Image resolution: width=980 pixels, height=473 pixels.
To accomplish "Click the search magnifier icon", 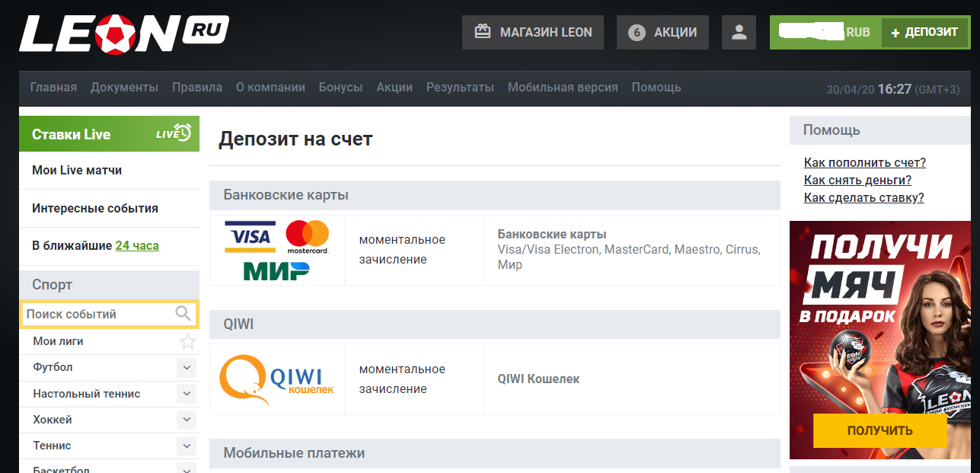I will [183, 314].
